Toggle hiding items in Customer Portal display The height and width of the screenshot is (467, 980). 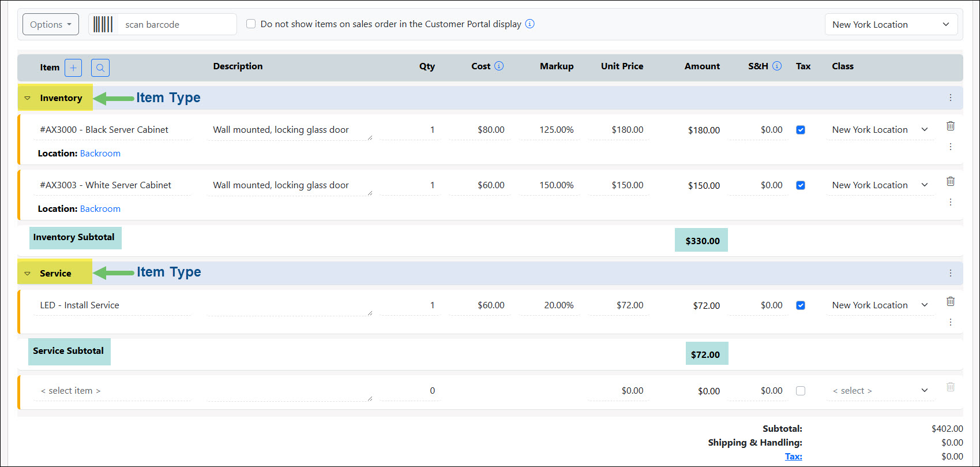pyautogui.click(x=251, y=24)
